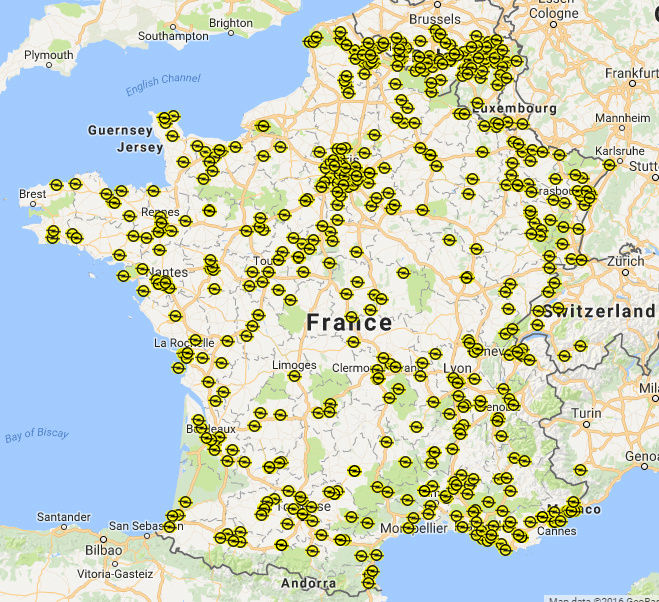Click the 'Turin' city label
Image resolution: width=659 pixels, height=602 pixels.
point(586,414)
